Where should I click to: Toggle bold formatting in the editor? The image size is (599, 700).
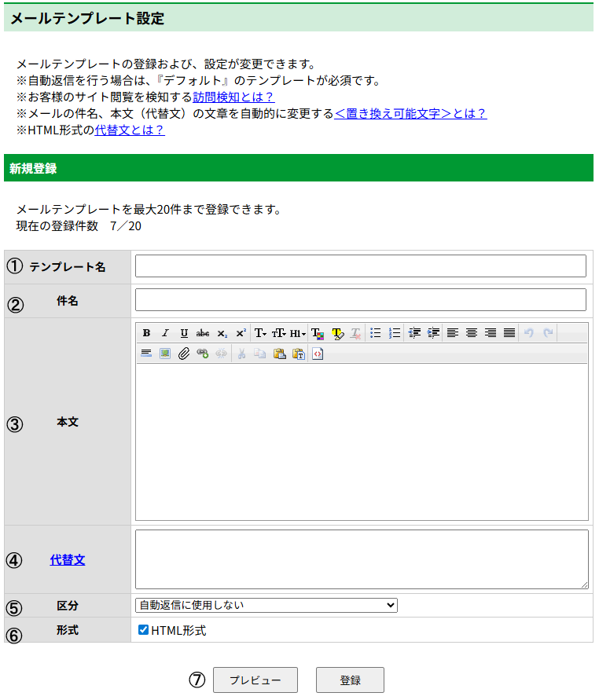pos(146,333)
